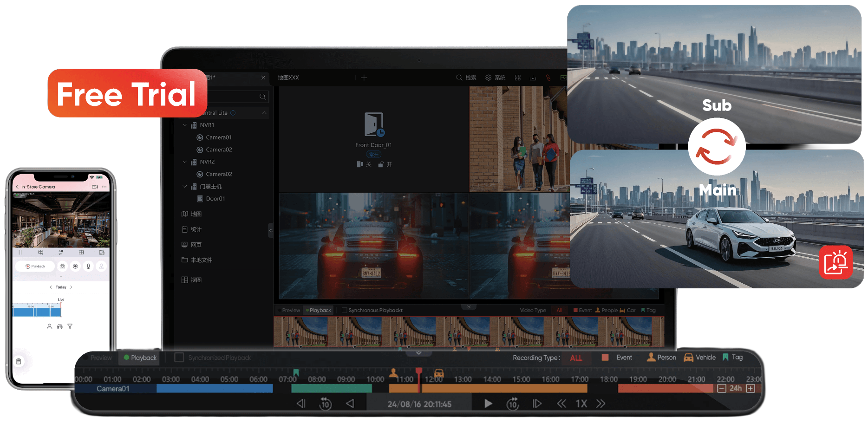This screenshot has width=868, height=423.
Task: Slow down playback with double-left arrows
Action: (561, 403)
